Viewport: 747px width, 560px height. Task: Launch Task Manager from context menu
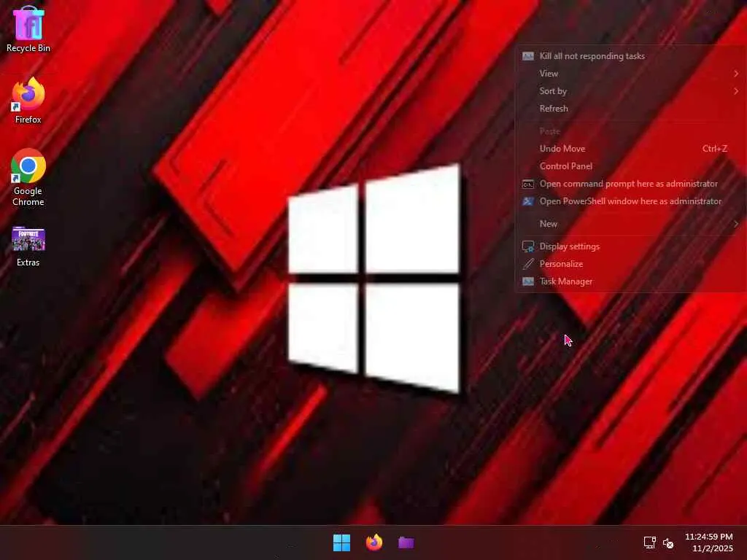[630, 281]
